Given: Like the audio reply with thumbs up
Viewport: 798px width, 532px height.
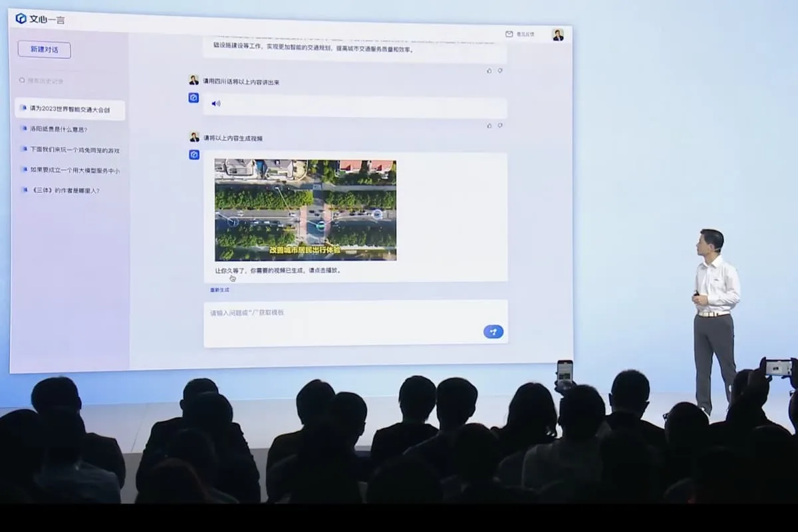Looking at the screenshot, I should click(489, 125).
